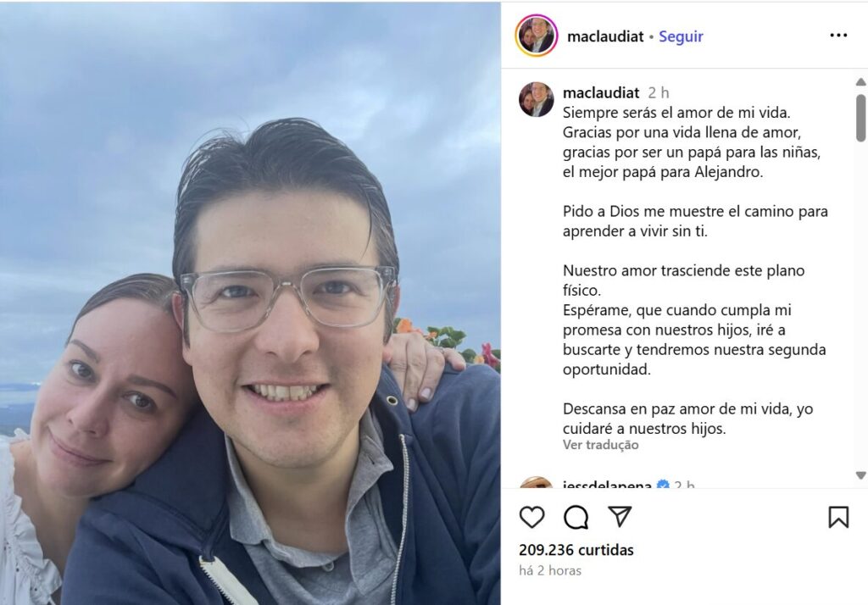This screenshot has height=605, width=868.
Task: Click the 2 h time beside caption username
Action: coord(658,92)
